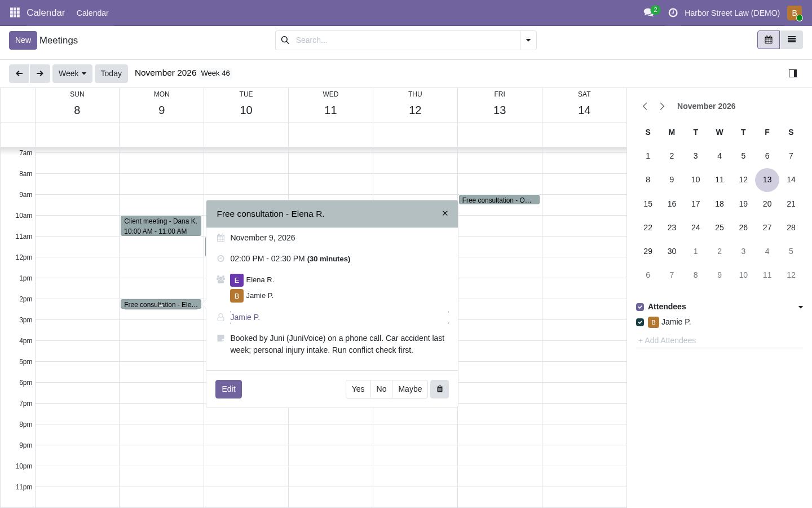The width and height of the screenshot is (812, 508).
Task: Click the search magnifier icon
Action: point(285,40)
